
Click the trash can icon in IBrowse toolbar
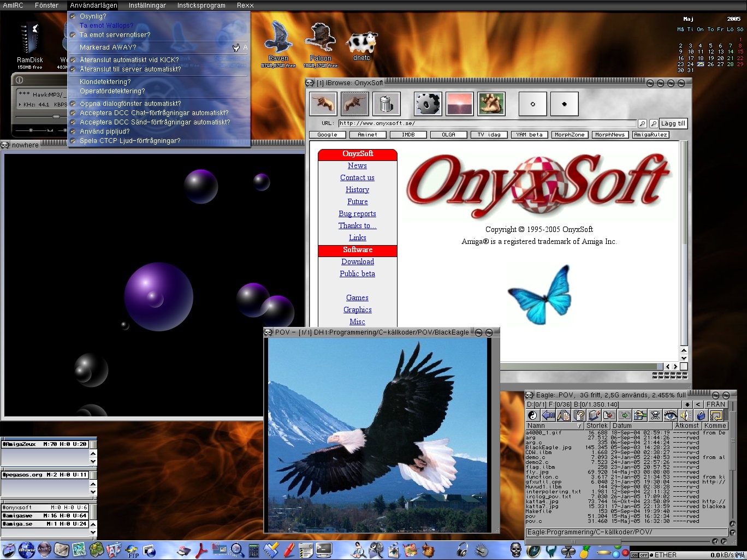387,104
